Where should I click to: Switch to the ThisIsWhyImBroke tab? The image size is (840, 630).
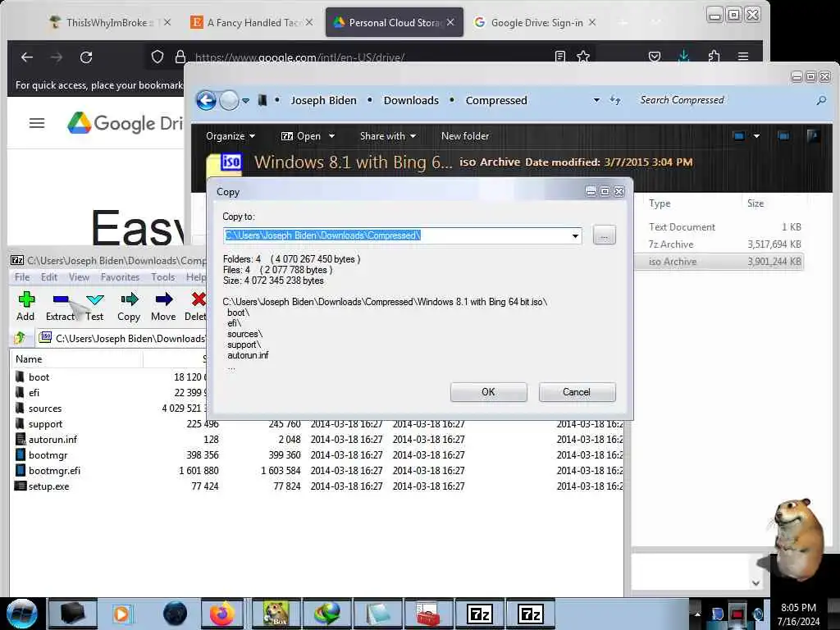click(109, 22)
